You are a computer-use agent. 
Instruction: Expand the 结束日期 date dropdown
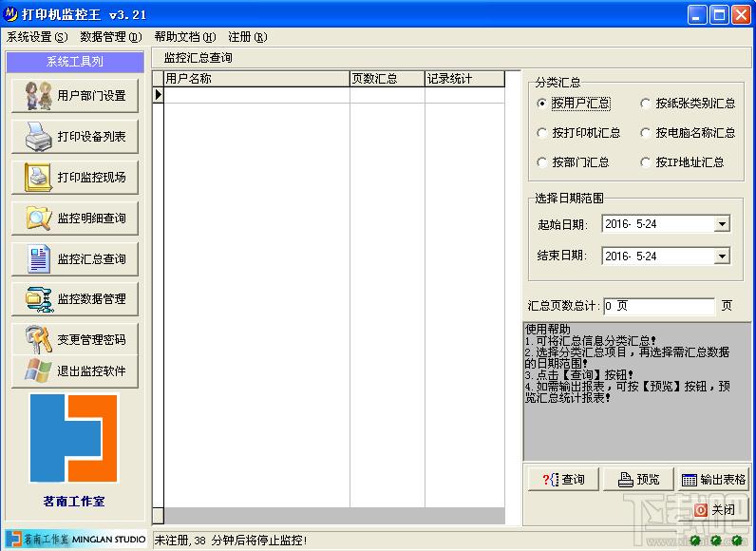coord(722,256)
